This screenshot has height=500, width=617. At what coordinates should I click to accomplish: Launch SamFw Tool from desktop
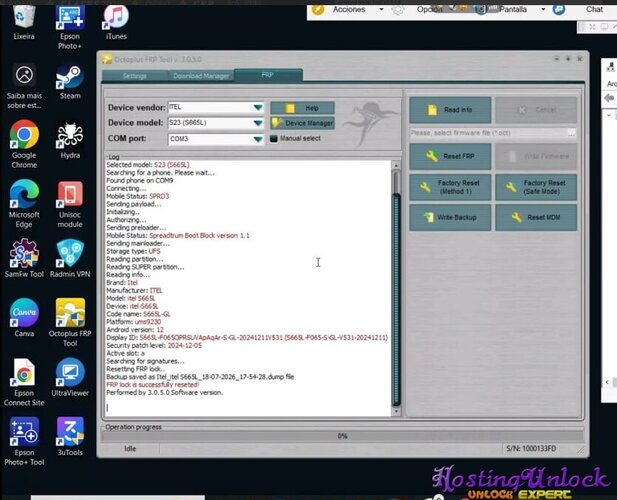(x=24, y=258)
